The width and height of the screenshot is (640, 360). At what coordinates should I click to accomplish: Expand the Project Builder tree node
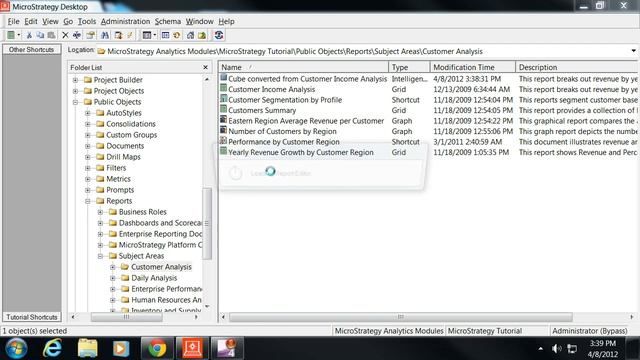(x=76, y=80)
